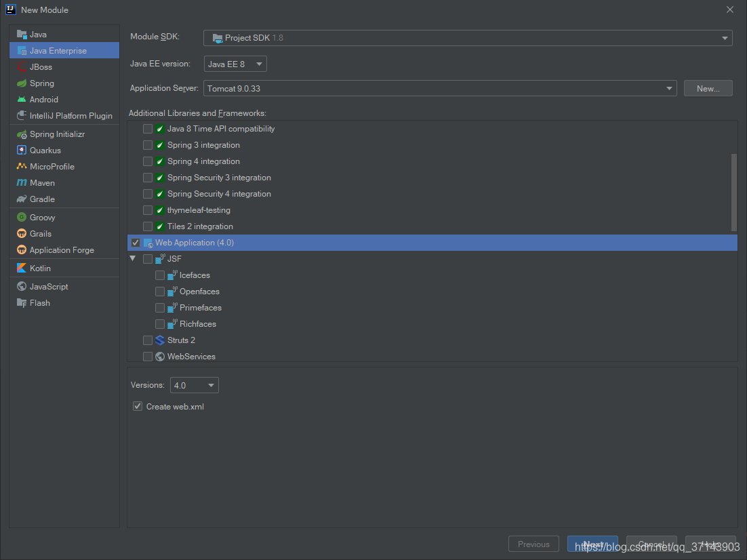Screen dimensions: 747x560
Task: Click the New... server button
Action: point(708,88)
